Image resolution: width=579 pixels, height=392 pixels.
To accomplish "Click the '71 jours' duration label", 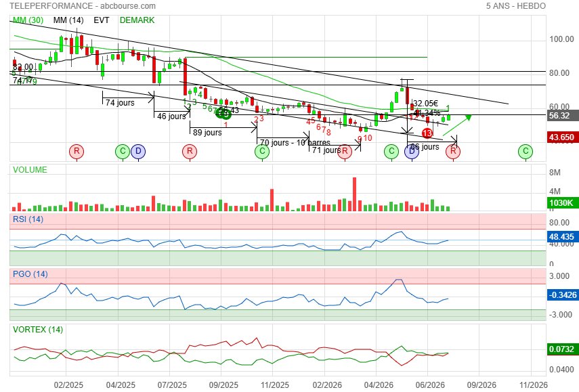I will point(326,150).
